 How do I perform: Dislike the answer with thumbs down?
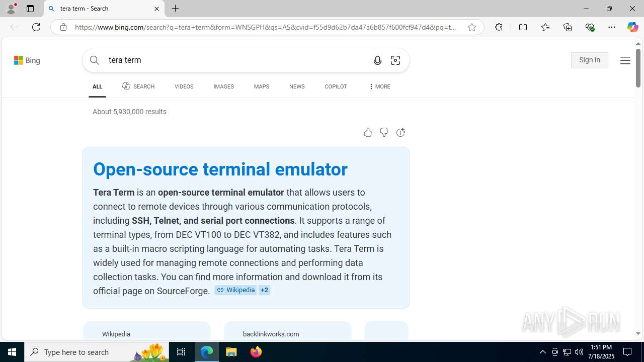[384, 132]
